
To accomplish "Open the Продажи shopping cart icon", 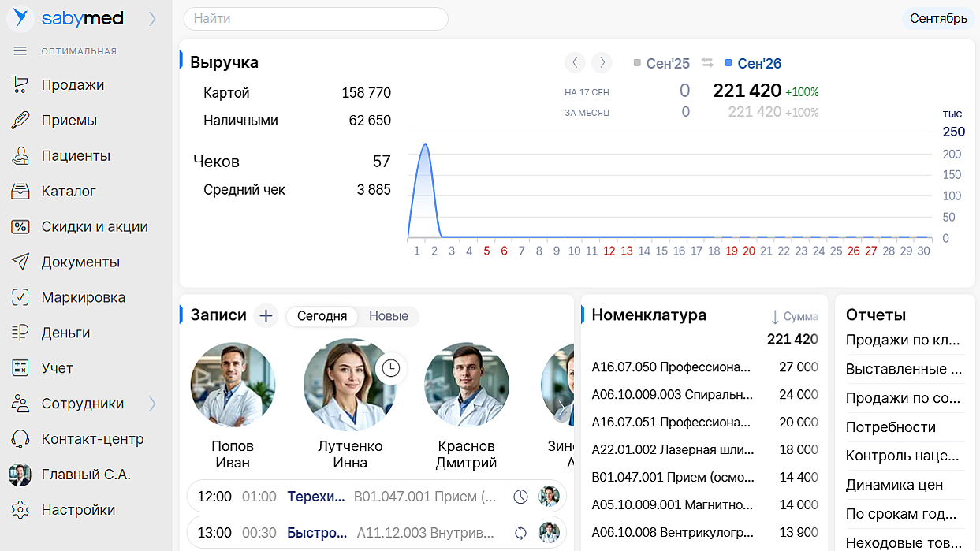I will pos(20,85).
